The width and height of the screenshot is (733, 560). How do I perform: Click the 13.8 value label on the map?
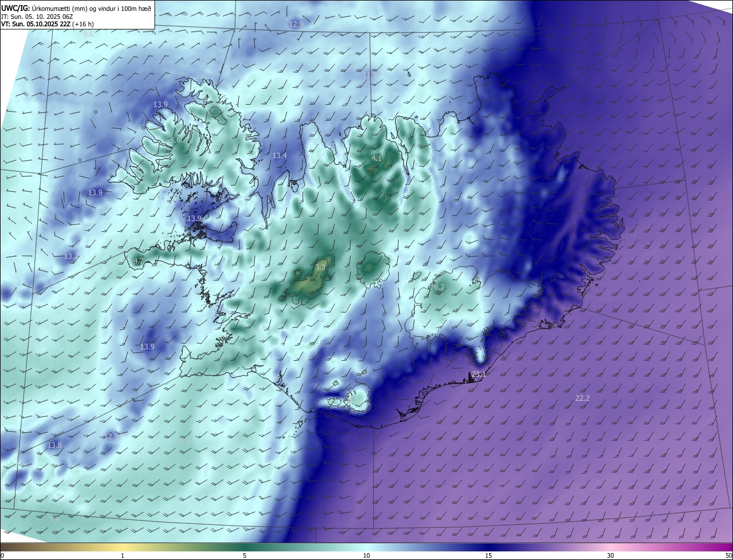[54, 445]
